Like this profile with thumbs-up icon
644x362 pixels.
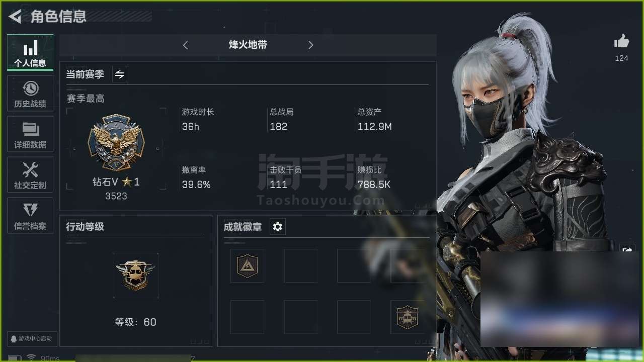621,42
